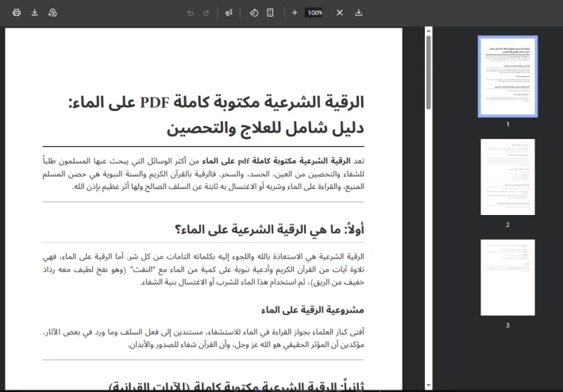
Task: Click the 100% zoom level field
Action: [x=314, y=13]
